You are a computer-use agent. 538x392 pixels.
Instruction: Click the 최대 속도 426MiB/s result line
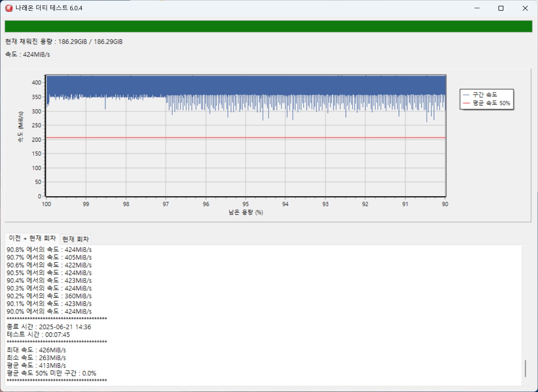(x=36, y=350)
